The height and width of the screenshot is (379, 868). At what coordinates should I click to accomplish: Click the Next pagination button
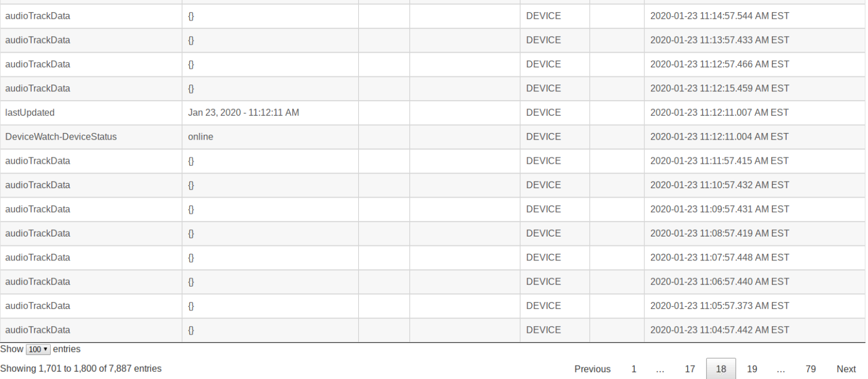pyautogui.click(x=846, y=369)
